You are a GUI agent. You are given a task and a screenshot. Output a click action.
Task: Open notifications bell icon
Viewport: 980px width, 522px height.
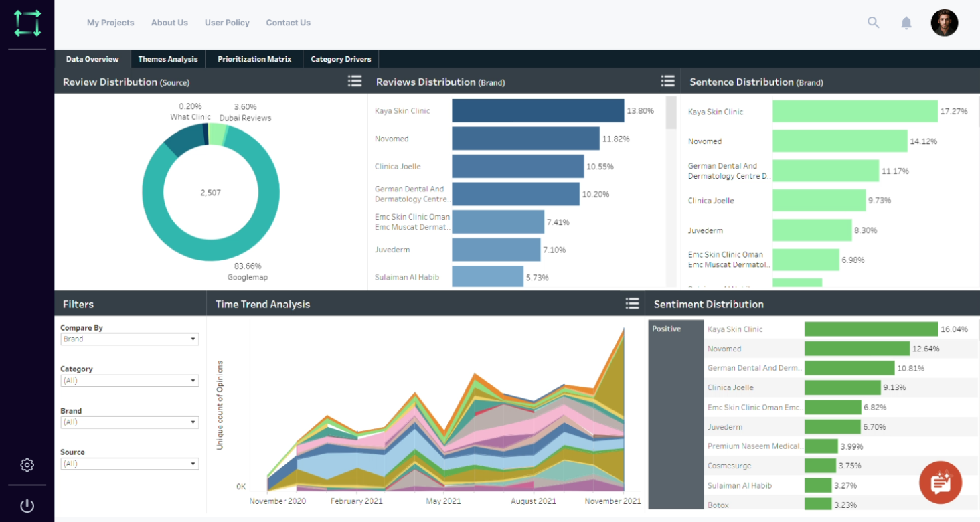(906, 23)
